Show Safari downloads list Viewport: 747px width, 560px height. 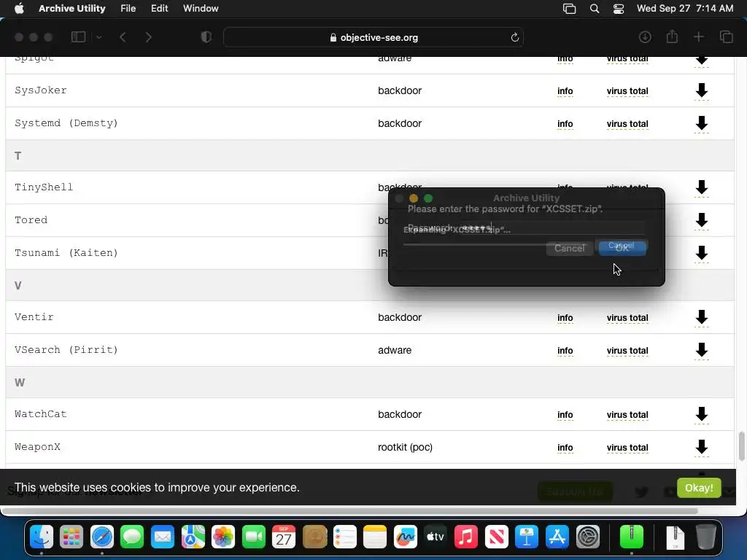(645, 37)
